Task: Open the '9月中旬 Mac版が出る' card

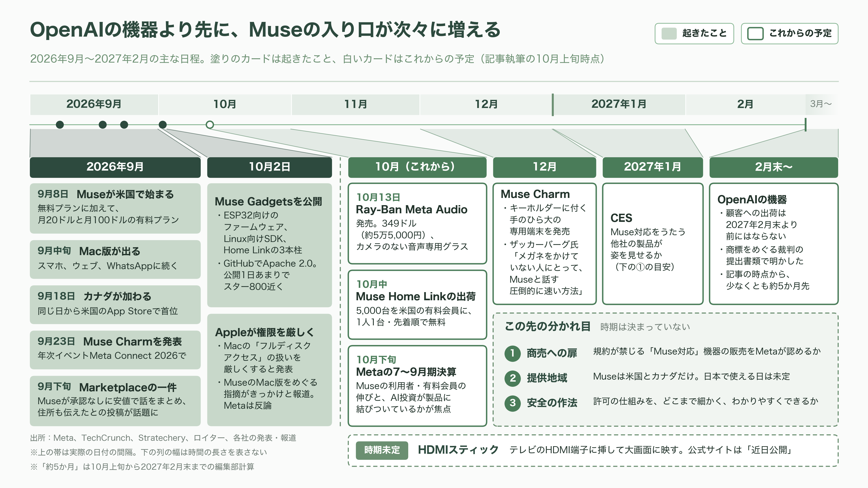Action: 115,259
